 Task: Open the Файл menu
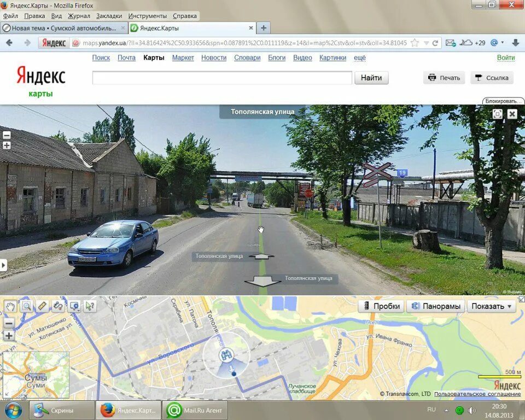[x=10, y=16]
